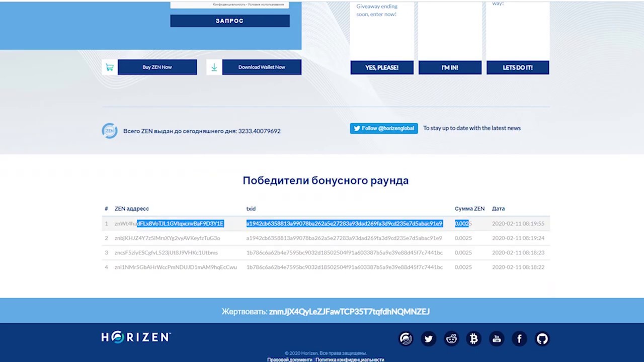Screen dimensions: 644x362
Task: Click the Giveaway ending soon, enter now! text
Action: (x=377, y=10)
